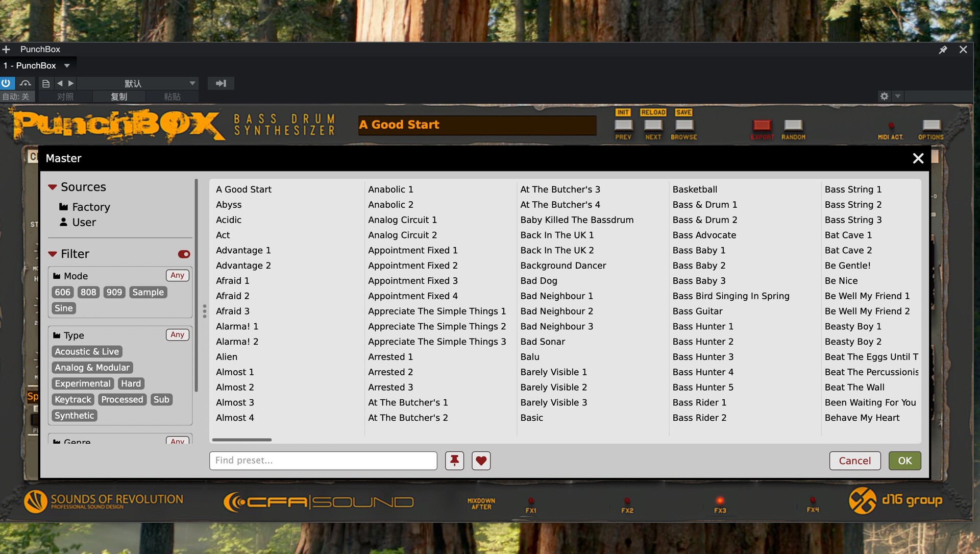Open dropdown arrow beside the gear
This screenshot has height=554, width=980.
click(898, 96)
